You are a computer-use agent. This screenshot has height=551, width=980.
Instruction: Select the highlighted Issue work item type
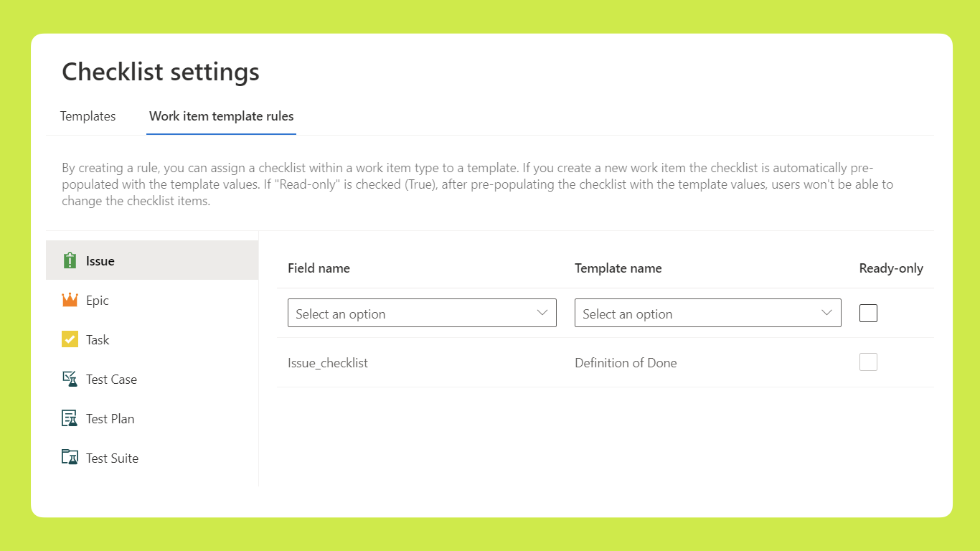coord(100,260)
